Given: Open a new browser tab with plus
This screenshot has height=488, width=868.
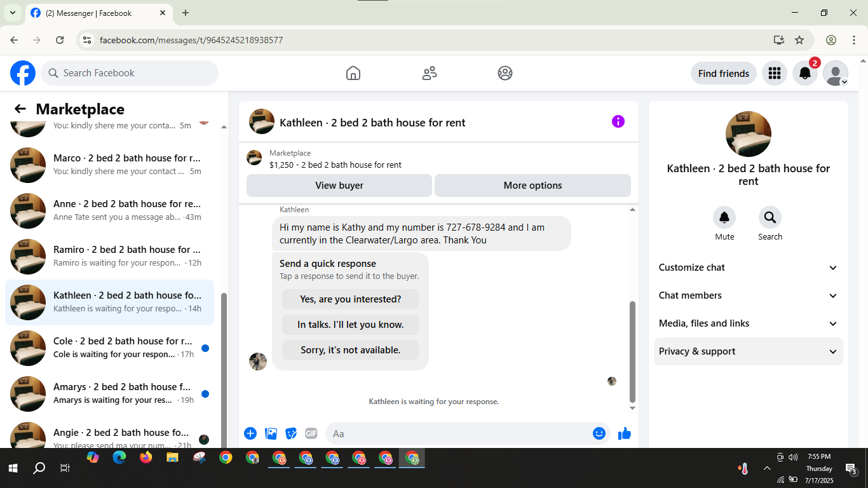Looking at the screenshot, I should click(186, 13).
